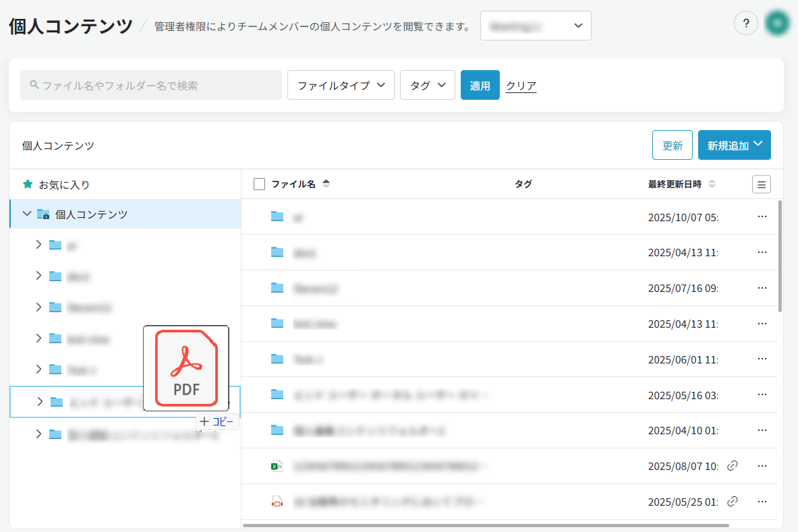The height and width of the screenshot is (532, 798).
Task: Select お気に入り in the sidebar
Action: pos(64,185)
